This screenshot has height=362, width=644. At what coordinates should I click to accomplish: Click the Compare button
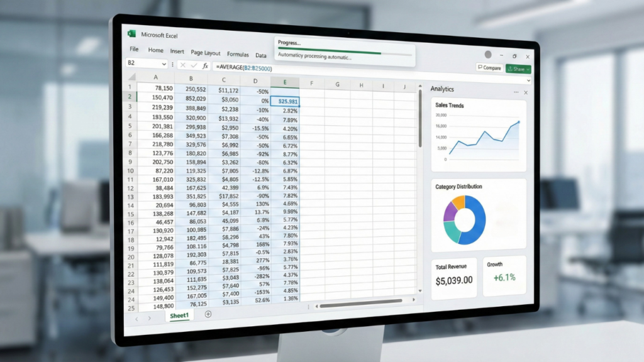(x=489, y=68)
